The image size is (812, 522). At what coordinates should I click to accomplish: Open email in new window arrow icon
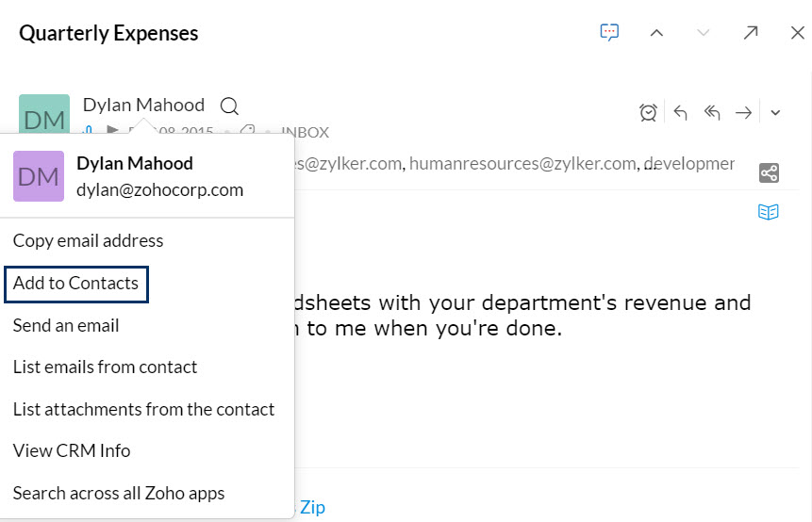click(751, 33)
